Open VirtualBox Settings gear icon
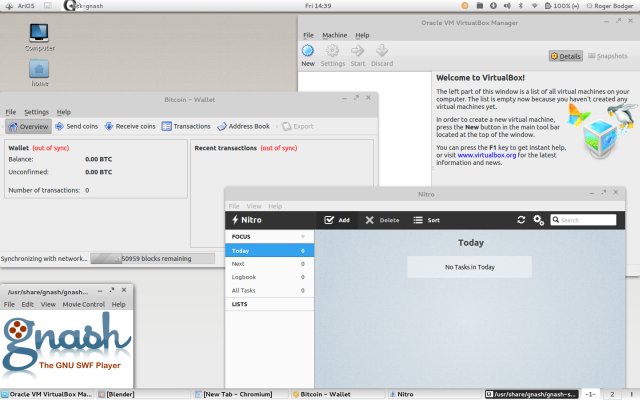This screenshot has width=640, height=400. click(332, 51)
